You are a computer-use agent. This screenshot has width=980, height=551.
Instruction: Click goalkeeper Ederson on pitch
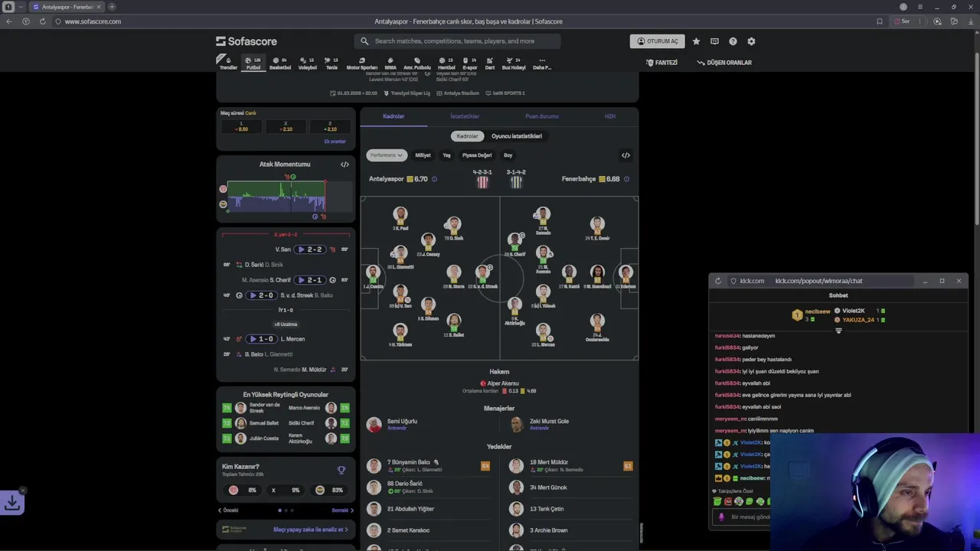(626, 276)
